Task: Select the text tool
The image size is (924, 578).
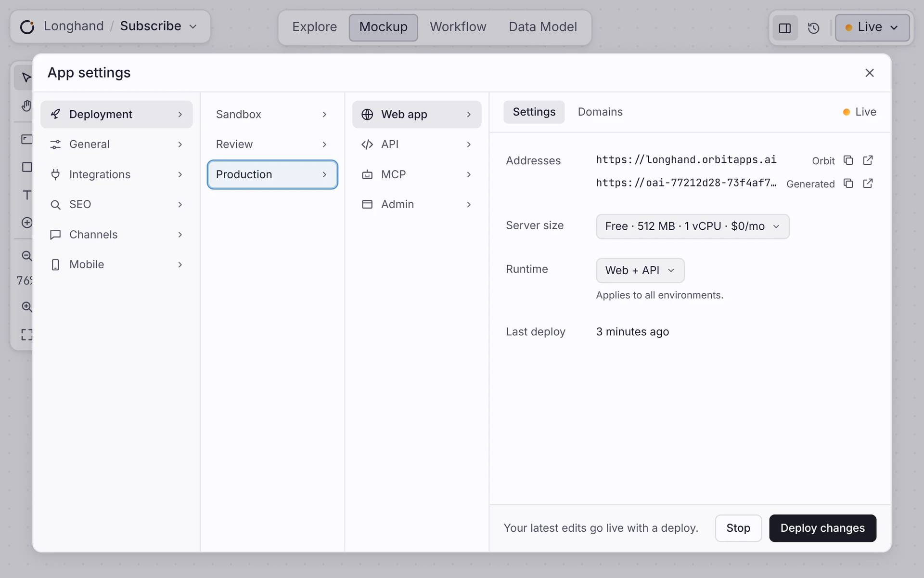Action: click(27, 195)
